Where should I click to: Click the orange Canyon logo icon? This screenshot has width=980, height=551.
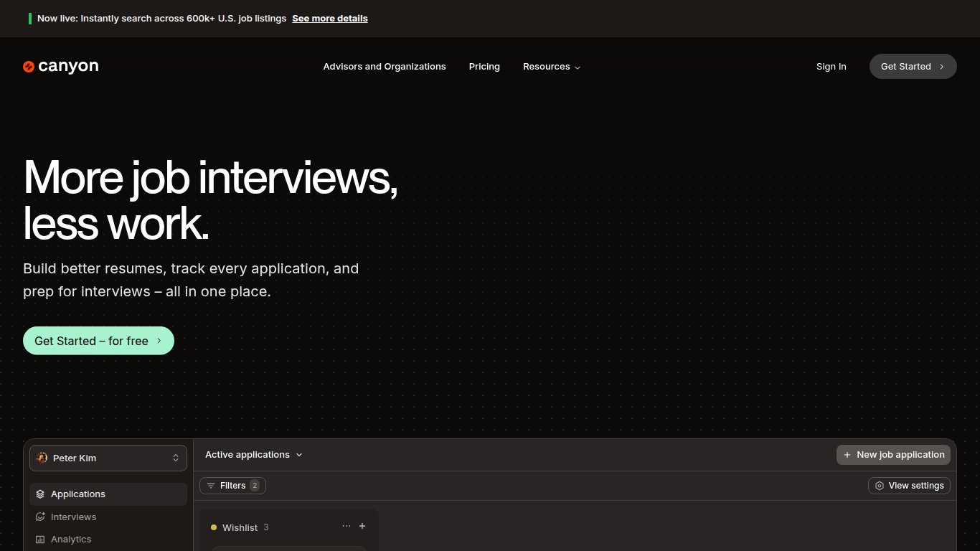click(29, 67)
